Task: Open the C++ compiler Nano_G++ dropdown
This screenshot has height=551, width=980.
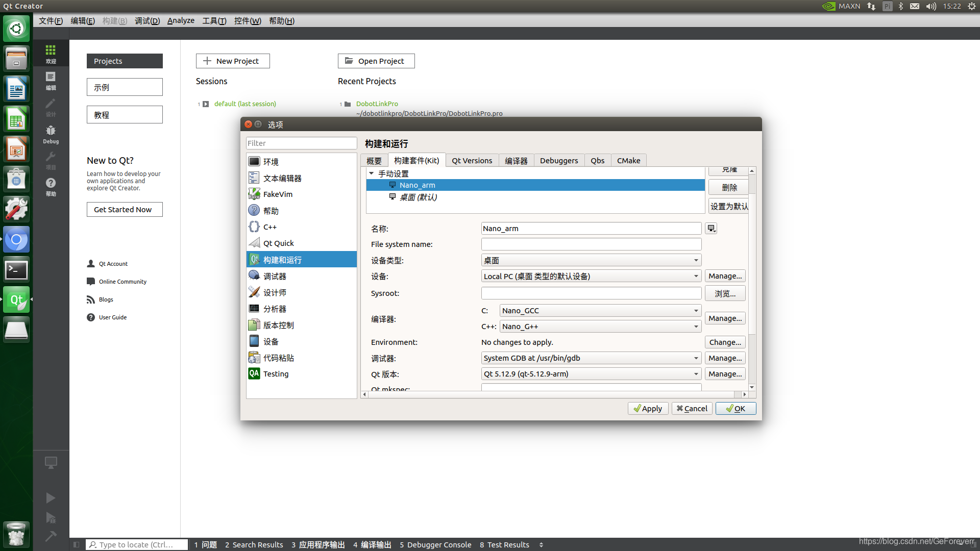Action: [600, 327]
